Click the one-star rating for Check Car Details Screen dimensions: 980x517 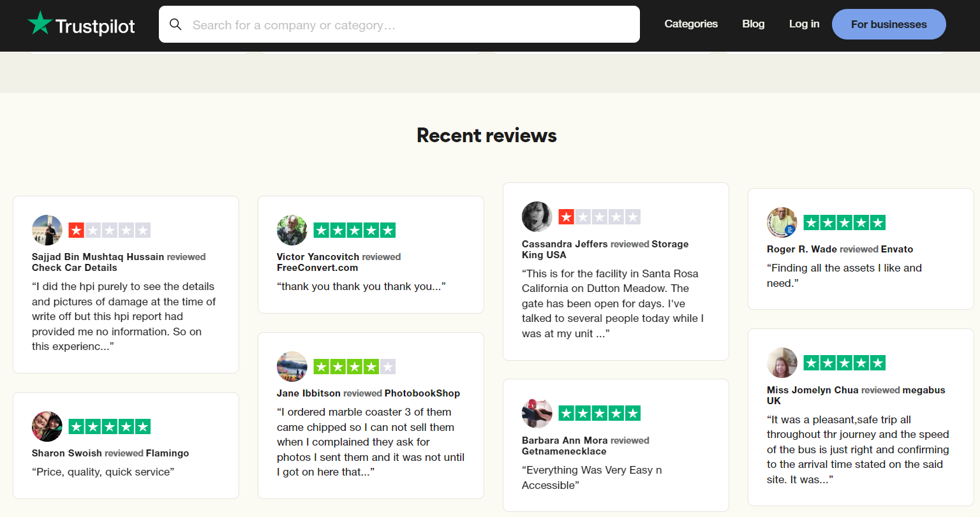click(x=110, y=230)
